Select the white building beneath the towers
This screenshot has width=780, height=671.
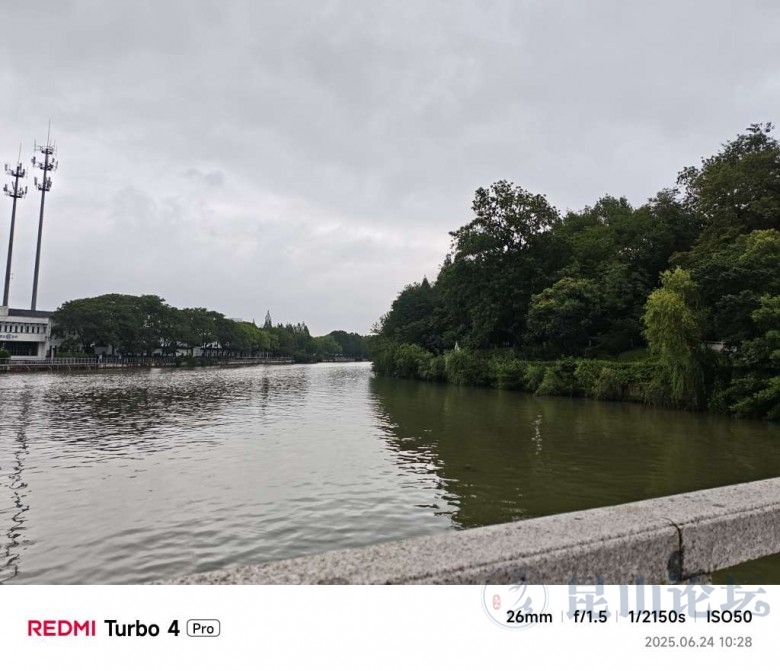(25, 332)
